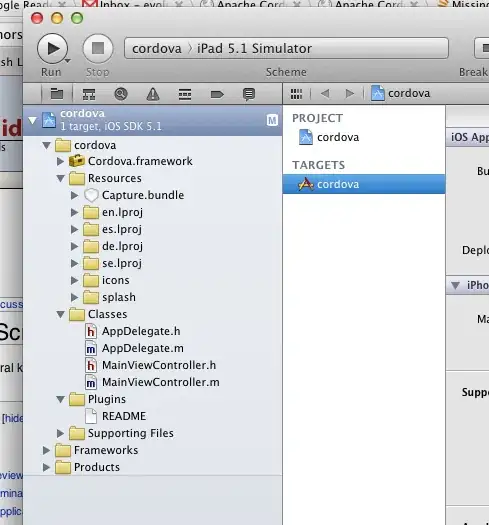
Task: Click the Stop button in toolbar
Action: click(x=98, y=49)
